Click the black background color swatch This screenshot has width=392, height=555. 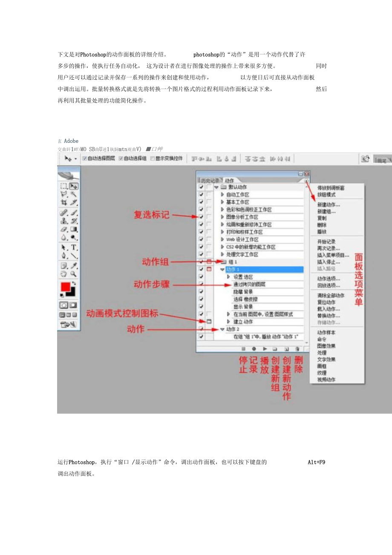coord(73,293)
